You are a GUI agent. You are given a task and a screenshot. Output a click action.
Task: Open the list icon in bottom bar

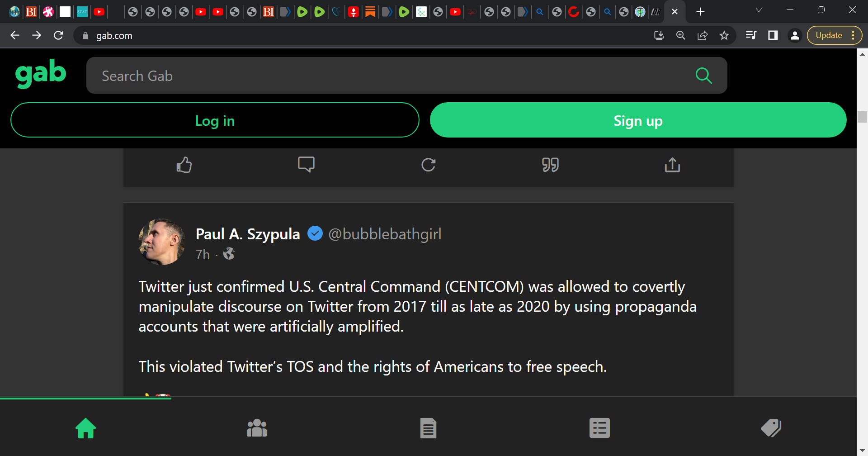click(599, 428)
